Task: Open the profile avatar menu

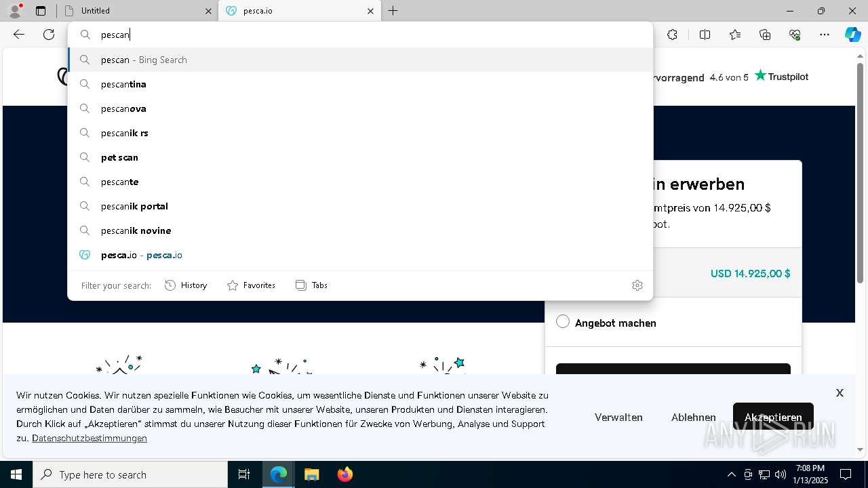Action: click(15, 11)
